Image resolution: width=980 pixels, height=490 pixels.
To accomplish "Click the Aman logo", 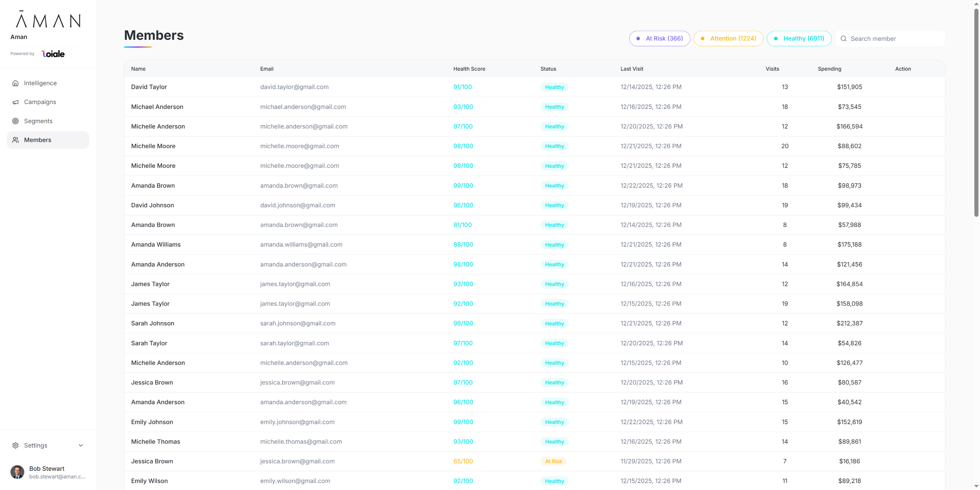I will [x=48, y=20].
